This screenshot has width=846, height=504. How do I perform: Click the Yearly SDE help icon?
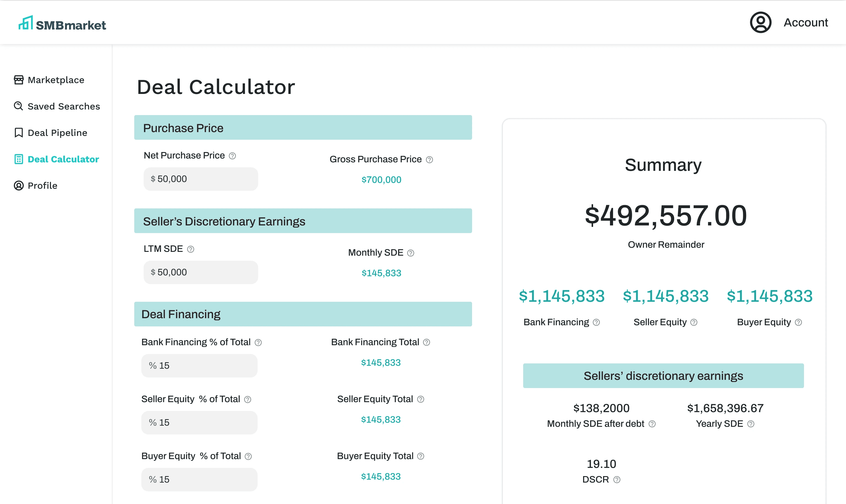tap(751, 424)
